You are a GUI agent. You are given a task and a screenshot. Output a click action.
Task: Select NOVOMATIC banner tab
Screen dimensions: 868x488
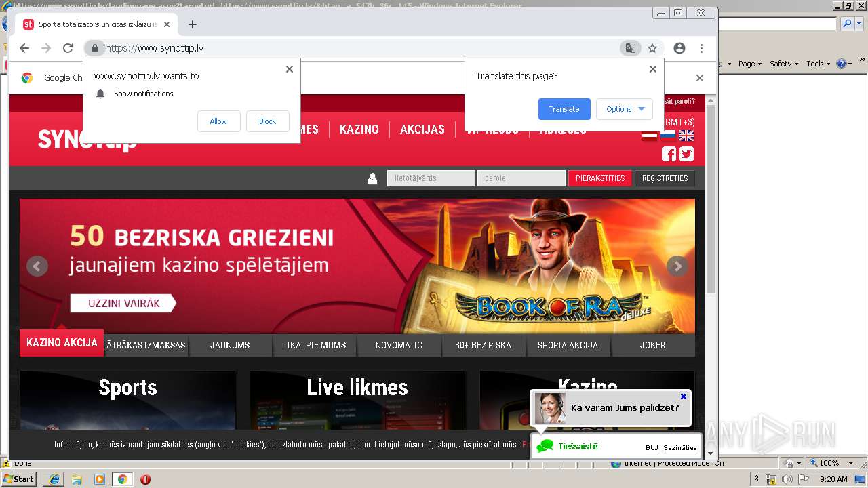(399, 345)
